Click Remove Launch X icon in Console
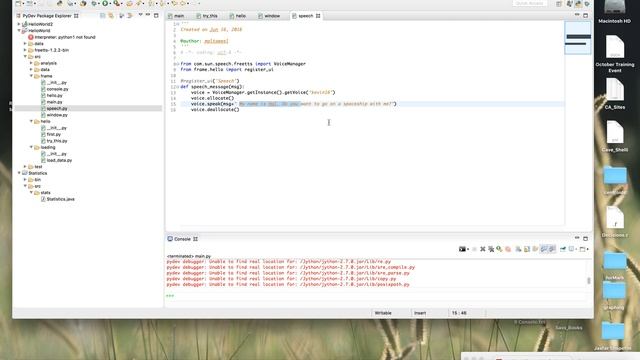Viewport: 640px width, 360px height. [483, 249]
